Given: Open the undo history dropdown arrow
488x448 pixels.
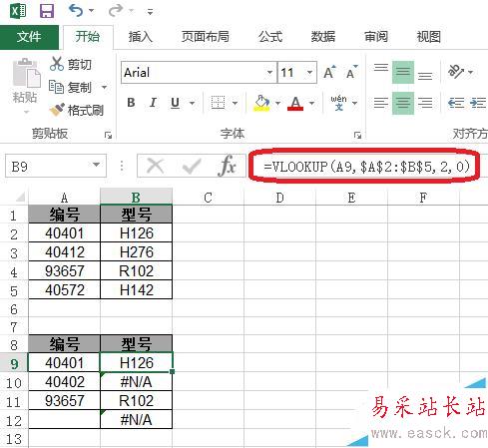Looking at the screenshot, I should 92,11.
